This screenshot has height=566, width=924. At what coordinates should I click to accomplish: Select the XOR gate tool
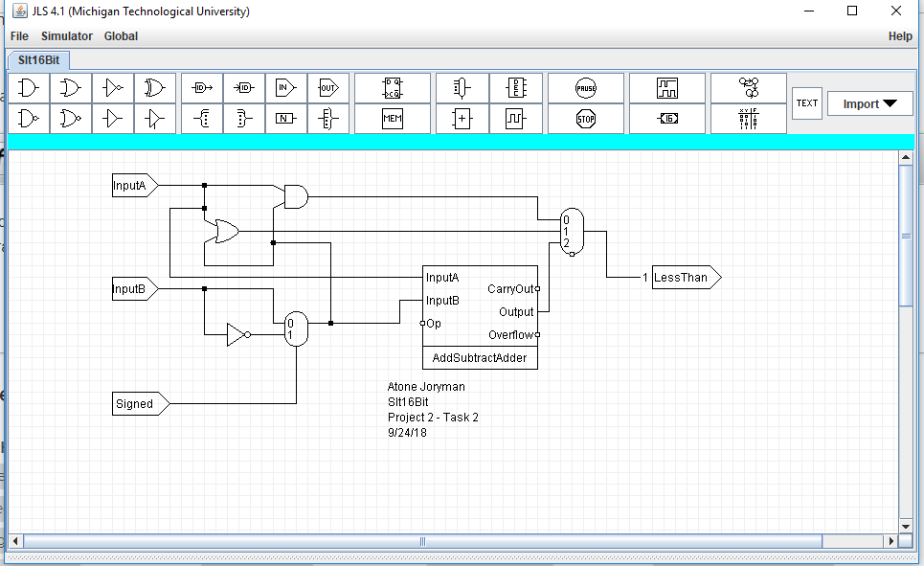[x=154, y=88]
